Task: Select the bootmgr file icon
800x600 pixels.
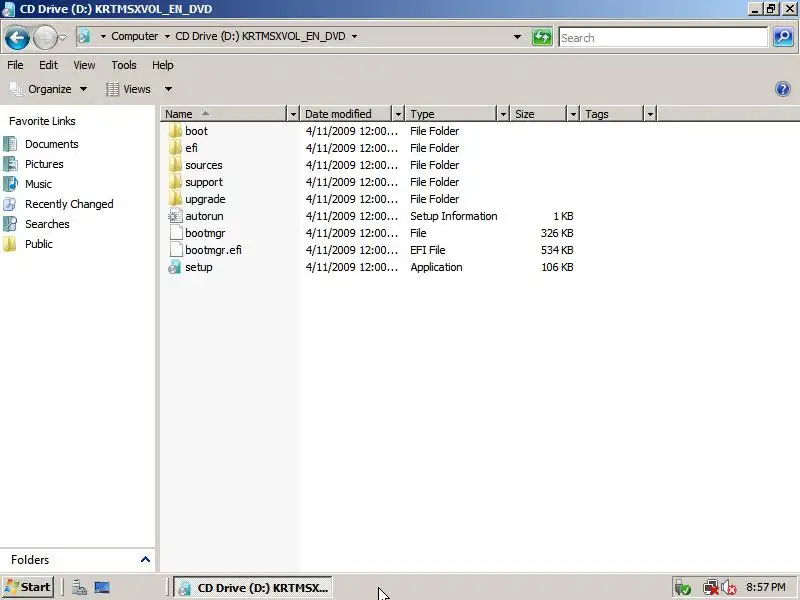Action: pos(176,233)
